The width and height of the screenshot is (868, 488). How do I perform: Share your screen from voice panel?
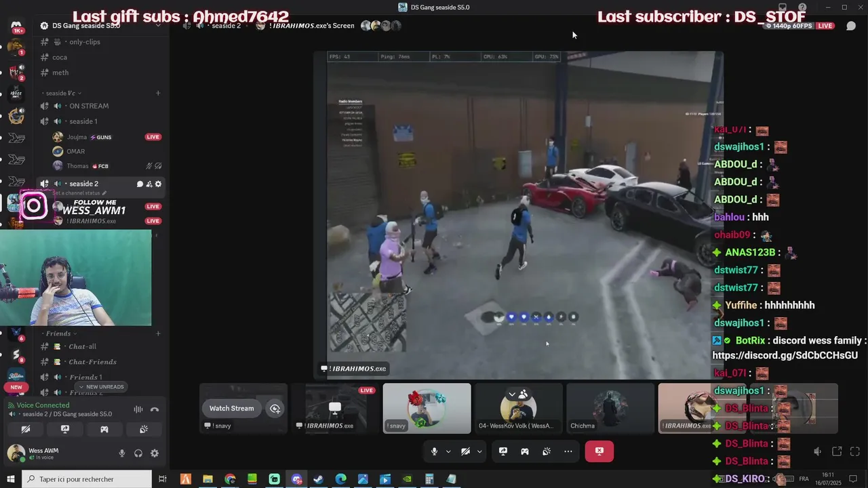click(65, 429)
